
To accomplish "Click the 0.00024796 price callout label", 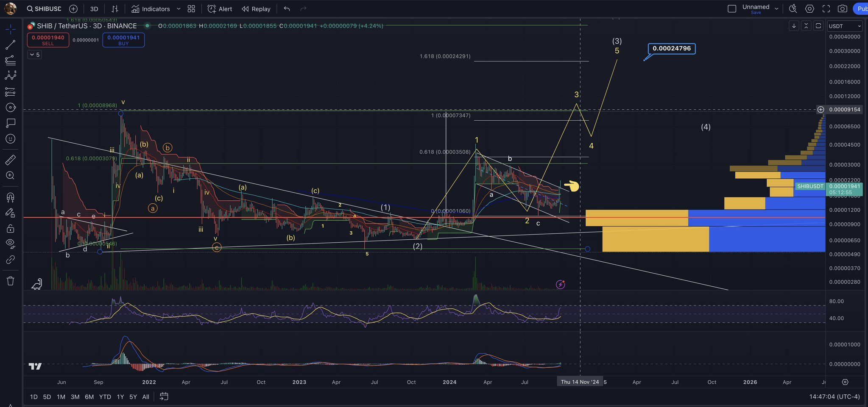I will pos(672,49).
